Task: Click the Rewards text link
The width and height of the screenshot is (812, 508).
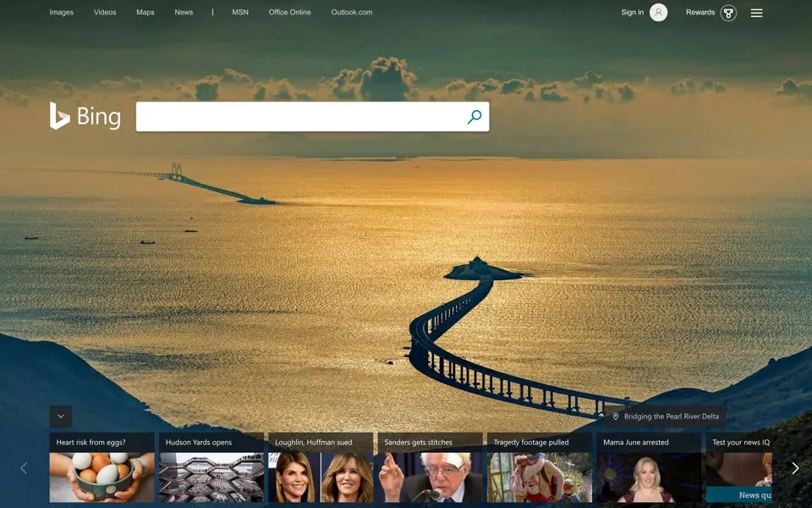Action: pyautogui.click(x=700, y=13)
